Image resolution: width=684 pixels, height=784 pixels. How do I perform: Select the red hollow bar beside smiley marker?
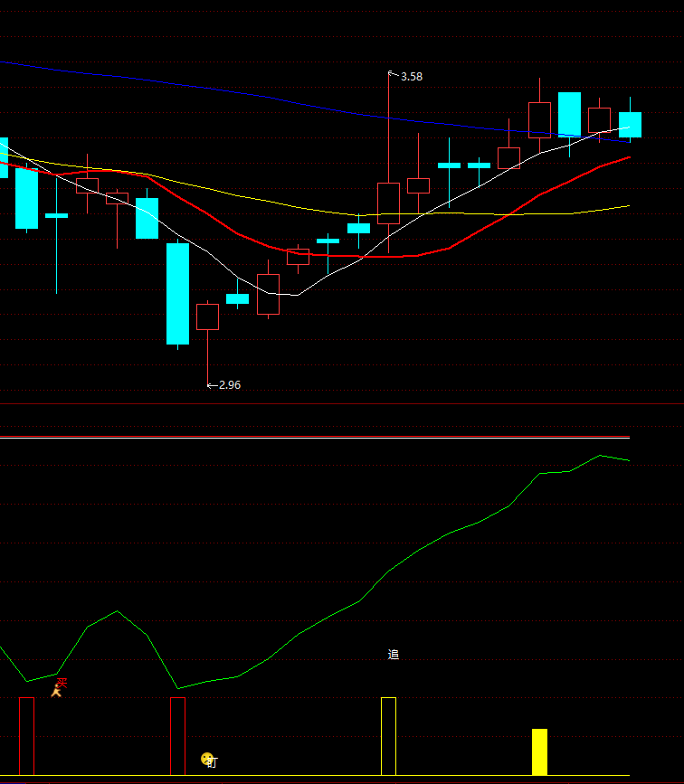click(x=177, y=736)
